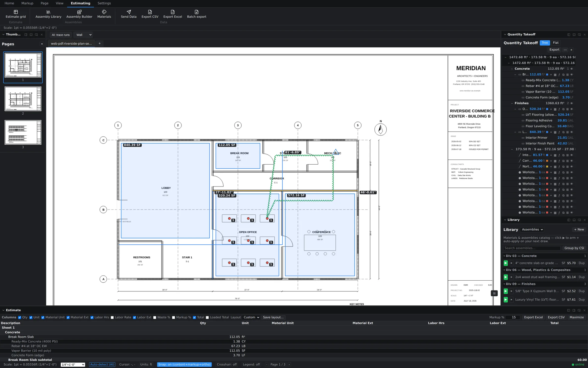Image resolution: width=588 pixels, height=368 pixels.
Task: Arm the 5/8" Type X Gypsum Wall Board assembly
Action: pos(506,291)
